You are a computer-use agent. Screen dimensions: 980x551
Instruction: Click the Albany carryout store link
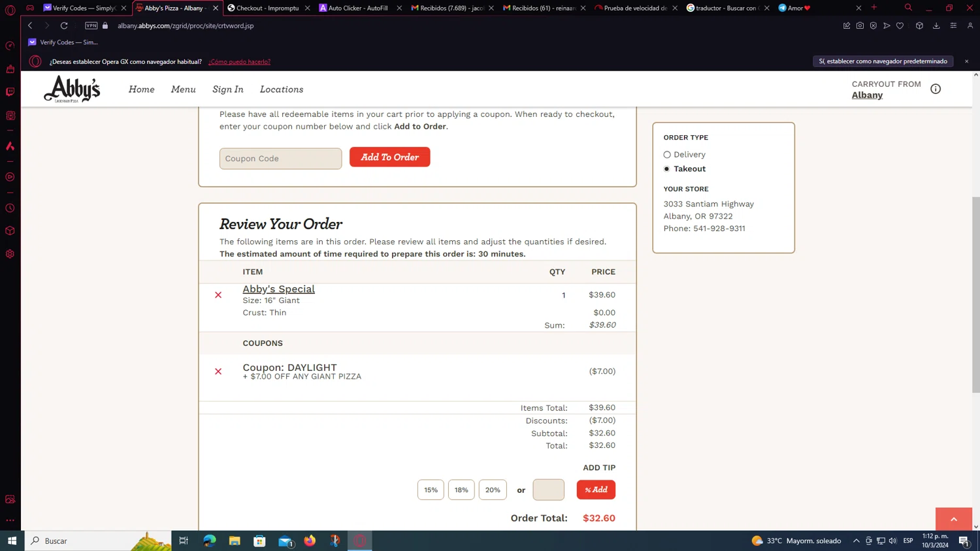(x=867, y=95)
